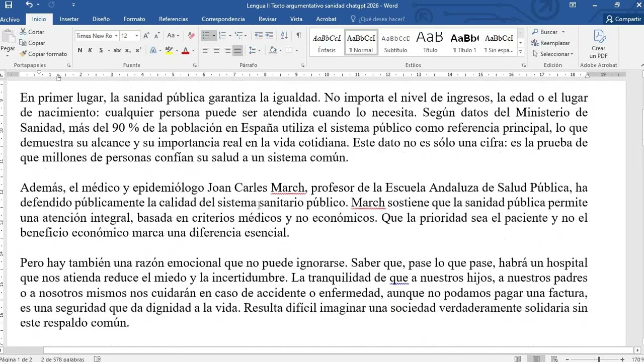Expand the Styles gallery more arrow
This screenshot has height=362, width=644.
(x=520, y=52)
